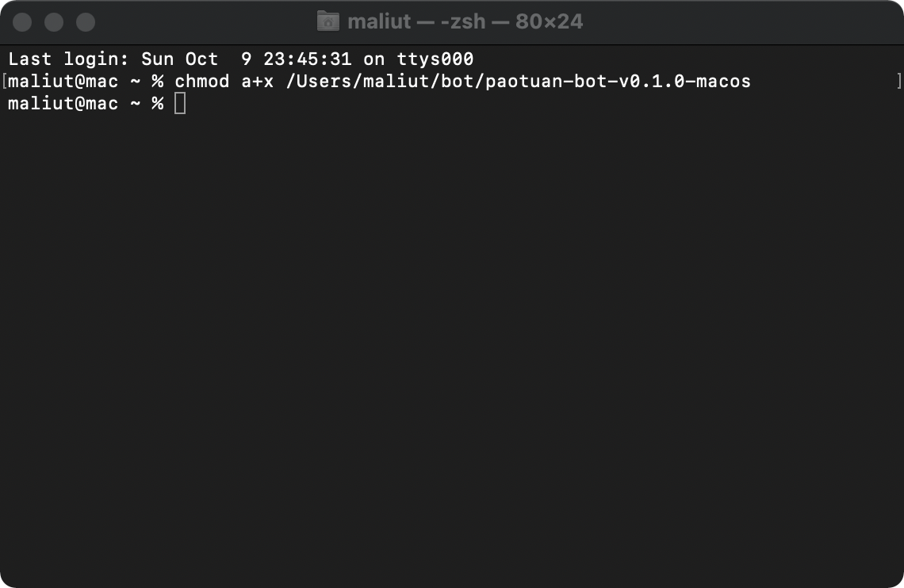Viewport: 904px width, 588px height.
Task: Click the "ttys000" text on the first line
Action: point(435,59)
